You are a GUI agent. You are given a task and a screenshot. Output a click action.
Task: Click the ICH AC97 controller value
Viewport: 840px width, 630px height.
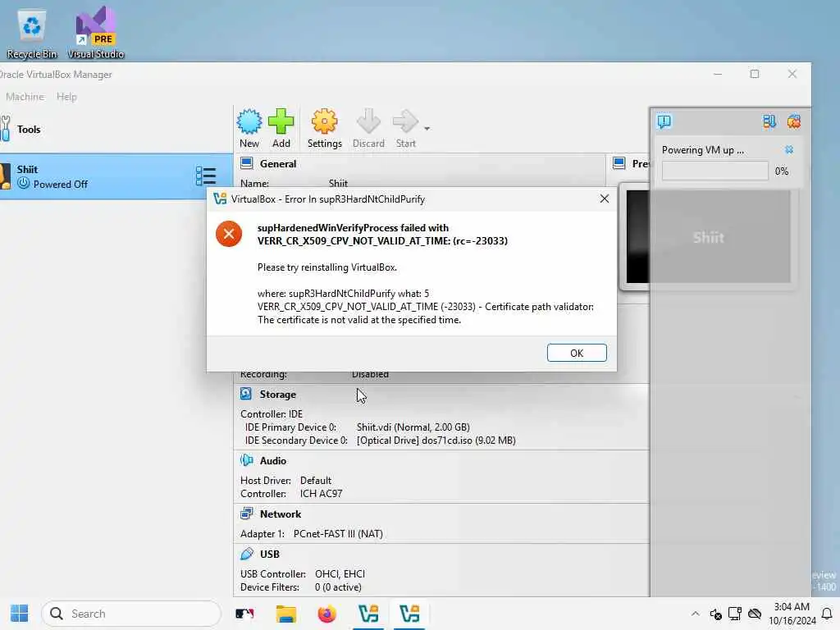click(x=321, y=493)
